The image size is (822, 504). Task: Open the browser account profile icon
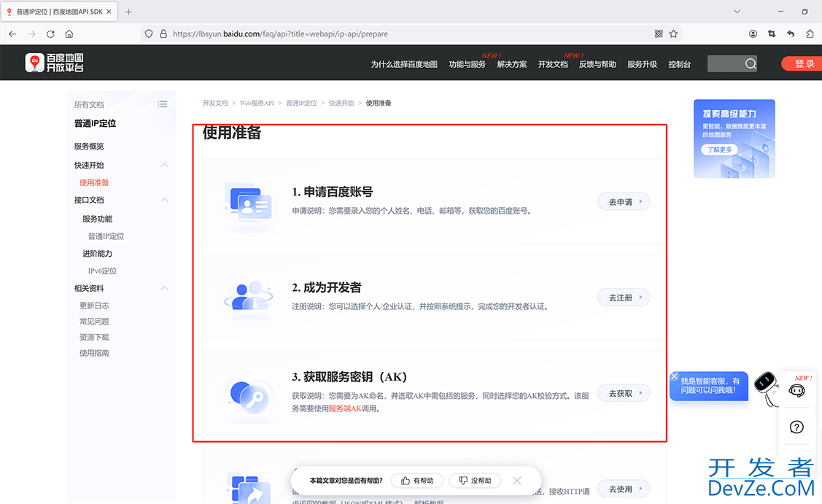click(753, 34)
